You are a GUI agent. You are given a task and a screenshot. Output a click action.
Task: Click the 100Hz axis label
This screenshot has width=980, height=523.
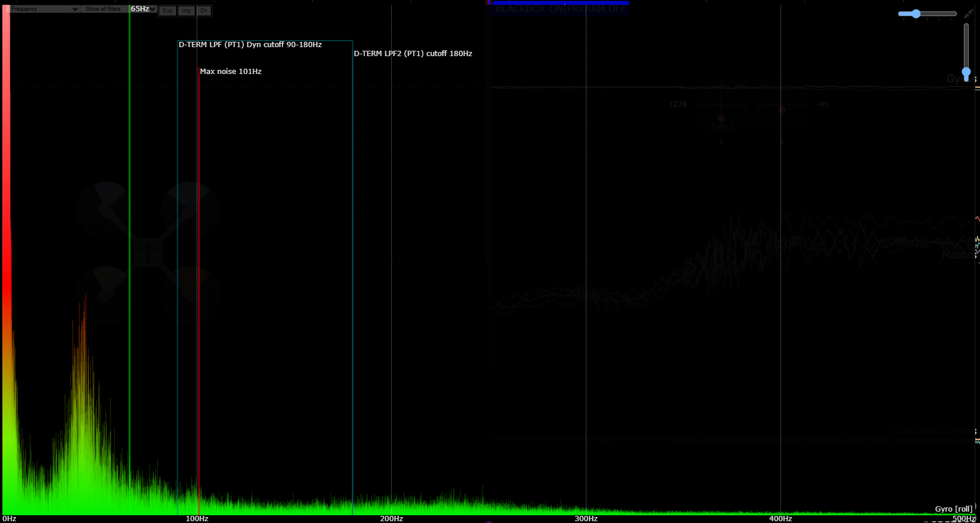(197, 518)
